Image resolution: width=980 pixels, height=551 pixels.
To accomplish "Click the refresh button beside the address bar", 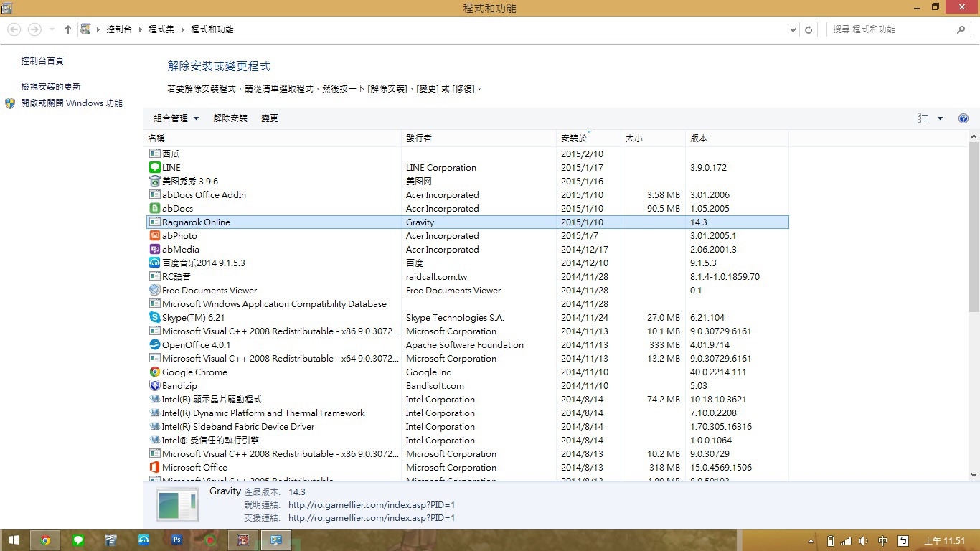I will click(809, 29).
